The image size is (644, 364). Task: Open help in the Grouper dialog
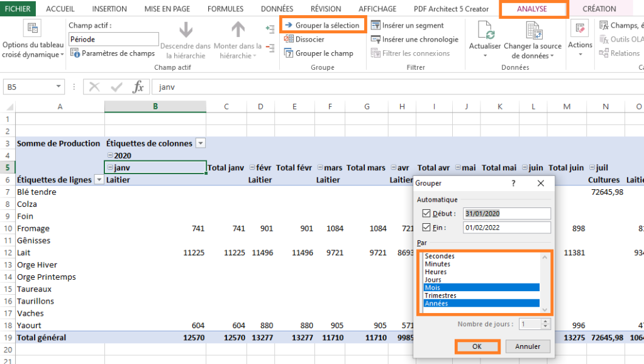[x=513, y=183]
